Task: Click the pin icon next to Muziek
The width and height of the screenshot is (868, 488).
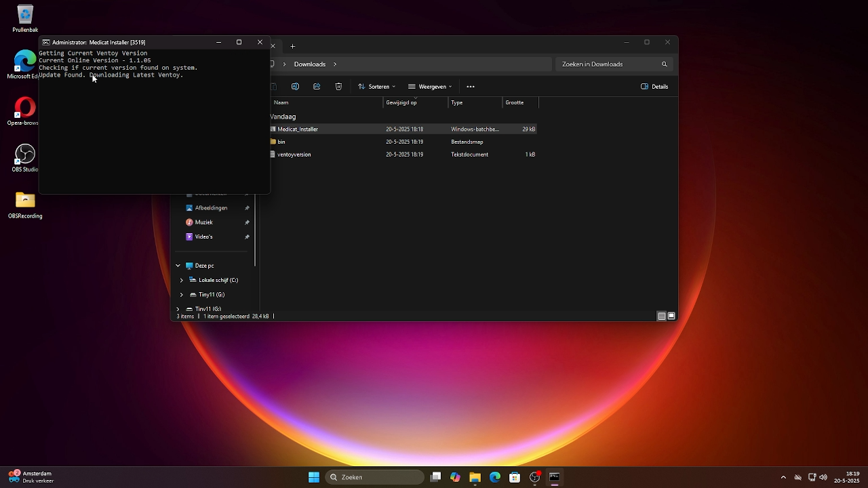Action: point(247,222)
